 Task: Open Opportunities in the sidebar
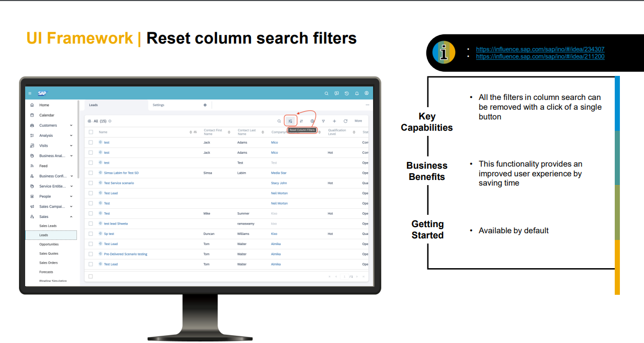pyautogui.click(x=49, y=245)
